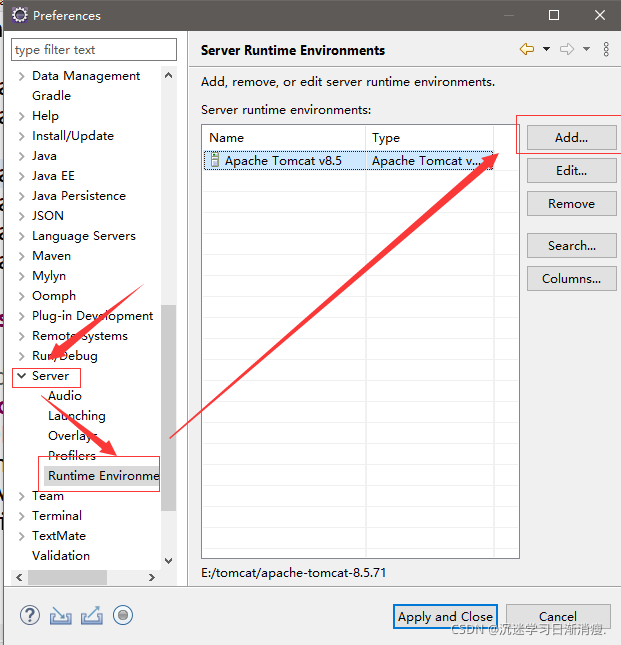Select Java EE label in the tree
Screen dimensions: 621x645
[53, 176]
